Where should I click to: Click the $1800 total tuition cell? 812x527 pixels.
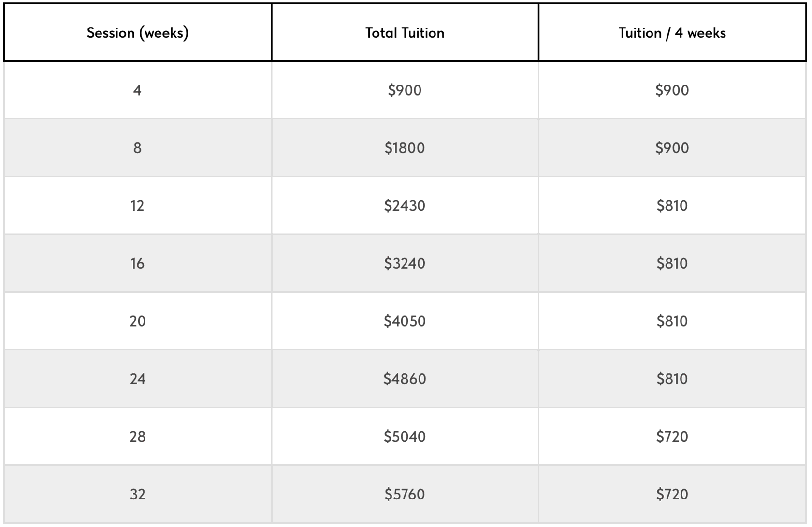405,148
